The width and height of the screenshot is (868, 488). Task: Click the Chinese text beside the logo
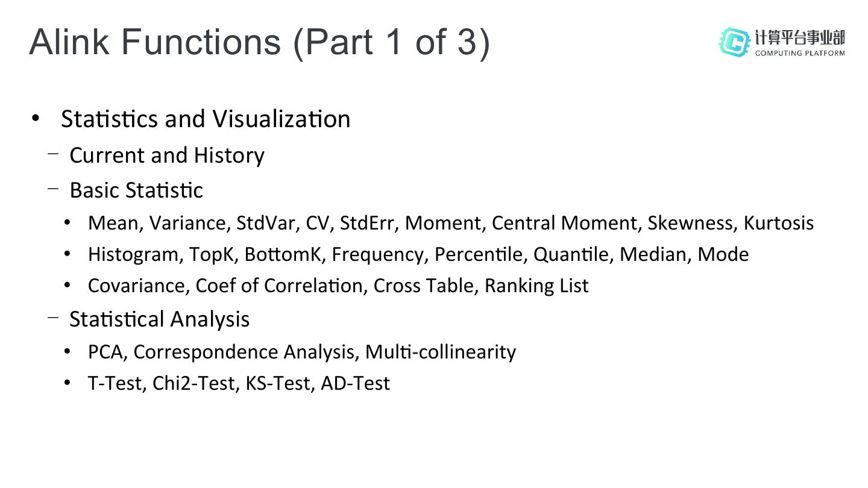pos(799,37)
